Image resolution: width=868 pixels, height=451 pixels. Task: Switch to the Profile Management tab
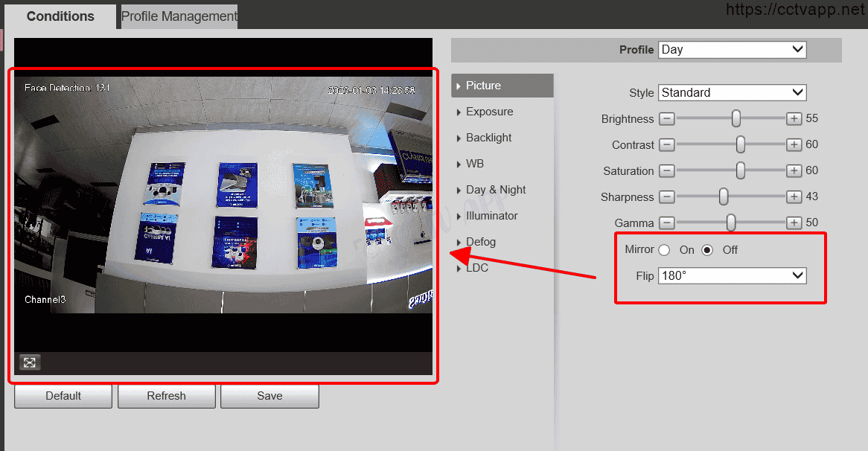pyautogui.click(x=179, y=16)
